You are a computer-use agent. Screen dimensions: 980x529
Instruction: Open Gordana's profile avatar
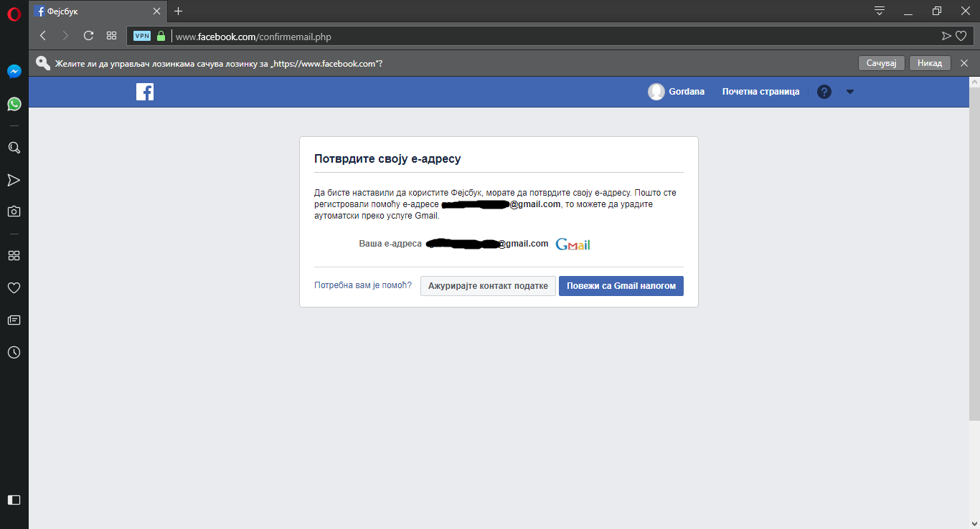tap(656, 92)
